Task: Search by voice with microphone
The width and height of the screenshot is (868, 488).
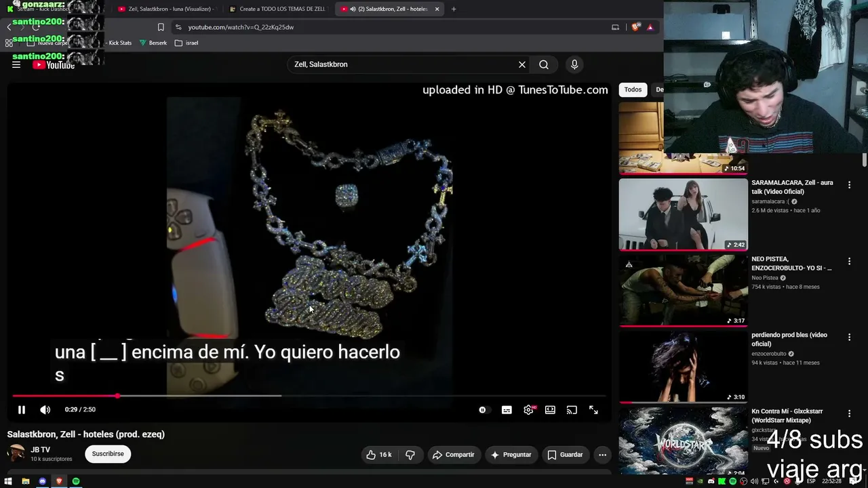Action: pyautogui.click(x=574, y=64)
